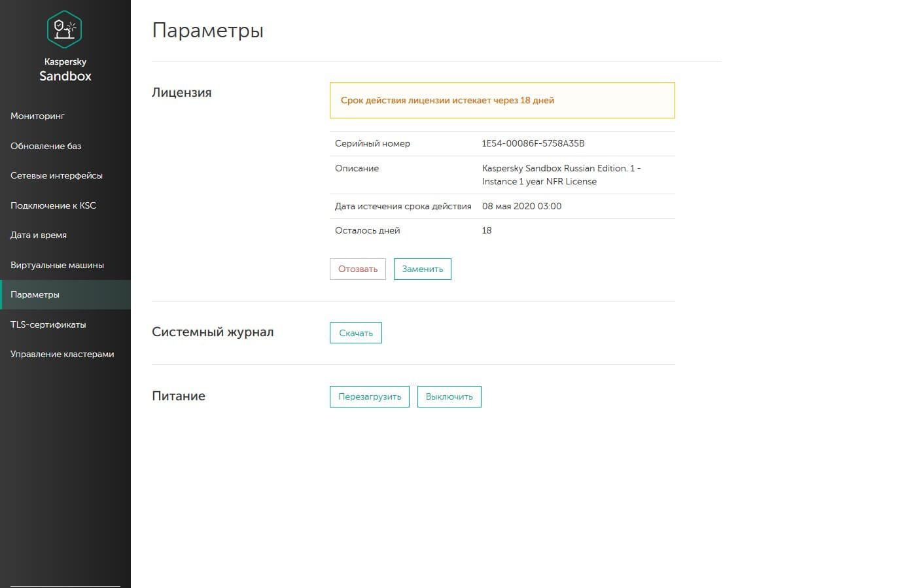
Task: Click the Лицензия section heading
Action: 182,92
